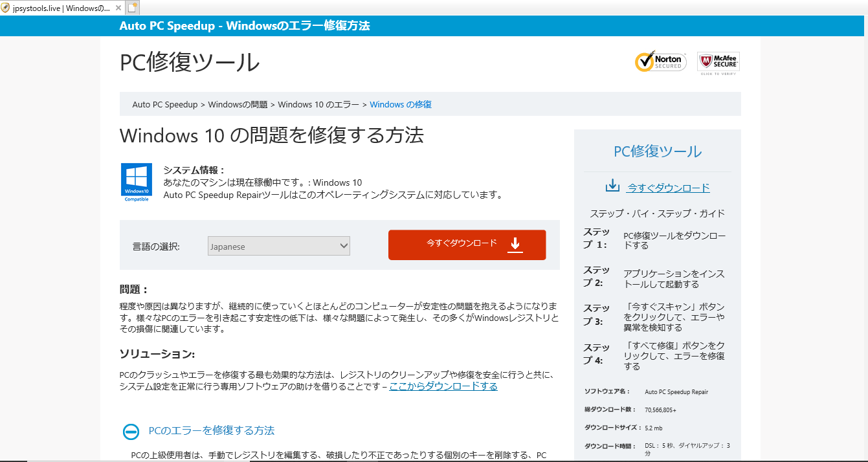This screenshot has height=462, width=868.
Task: Click ステップ 2 label
Action: coord(596,276)
